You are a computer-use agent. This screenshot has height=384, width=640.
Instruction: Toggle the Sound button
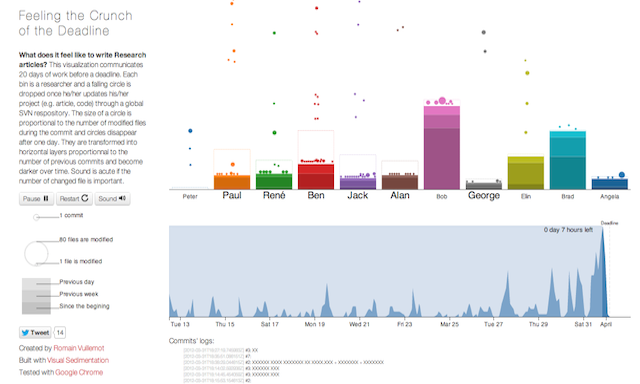(112, 199)
